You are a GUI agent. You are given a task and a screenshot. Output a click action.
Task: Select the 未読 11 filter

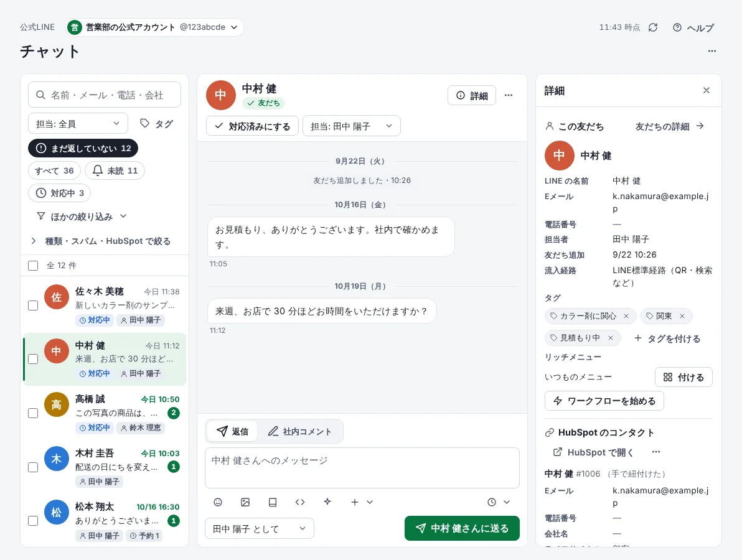click(x=115, y=170)
